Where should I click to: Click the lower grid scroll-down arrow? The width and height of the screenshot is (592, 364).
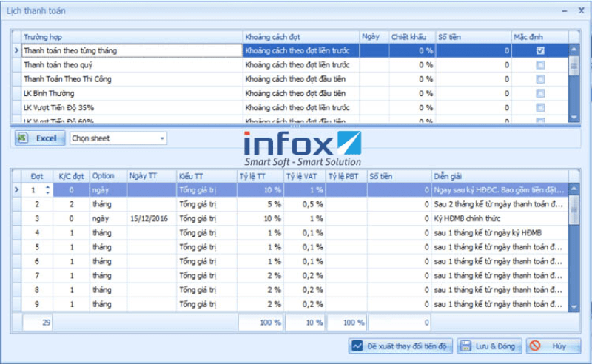coord(574,307)
